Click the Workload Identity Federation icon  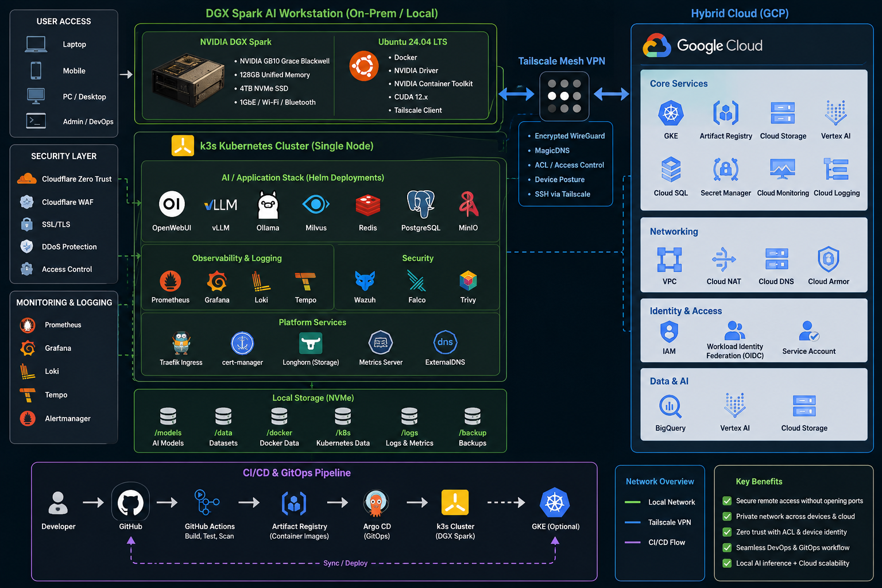tap(735, 331)
